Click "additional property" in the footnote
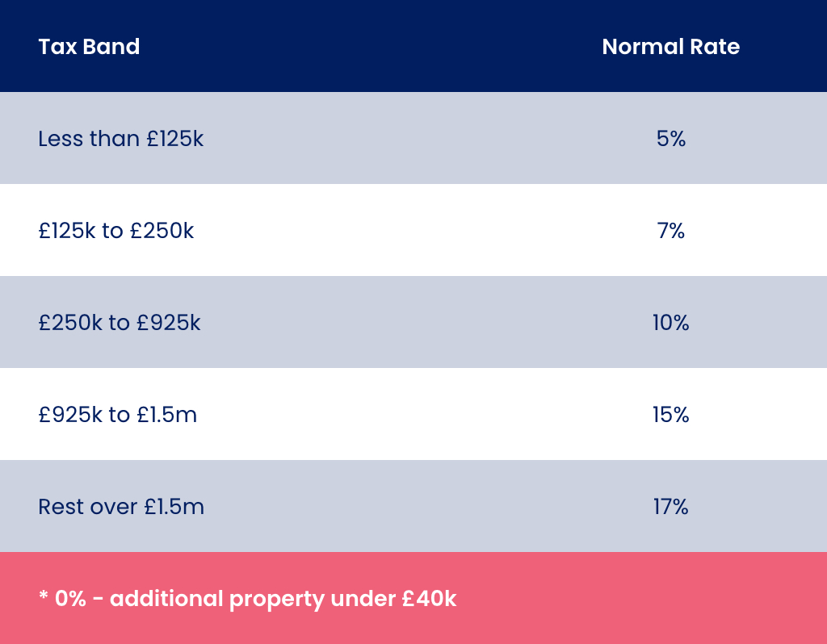827x644 pixels. pos(211,600)
